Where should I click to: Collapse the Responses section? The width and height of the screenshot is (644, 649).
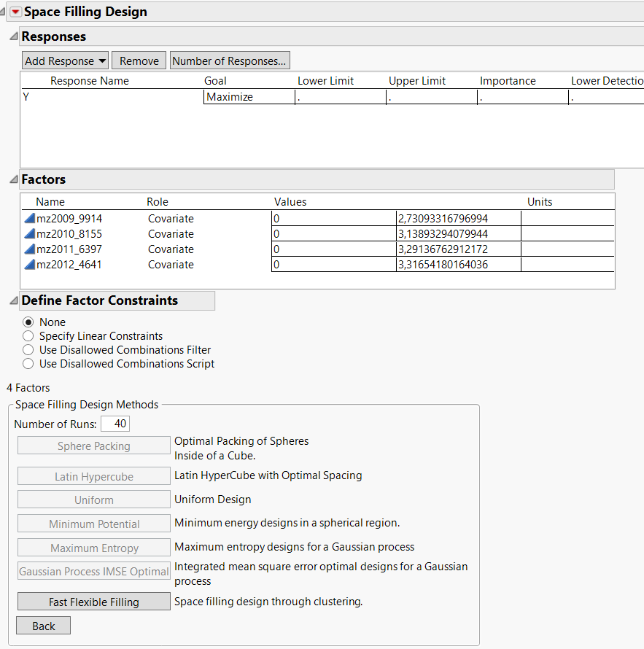pyautogui.click(x=12, y=36)
